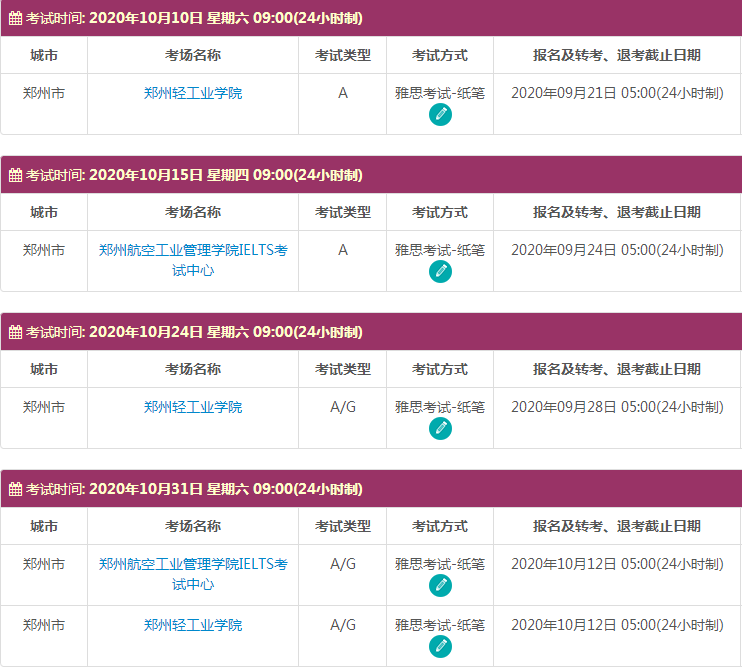Open 郑州航空工业管理学院IELTS考试中心 link under October 15
Image resolution: width=742 pixels, height=668 pixels.
(193, 260)
